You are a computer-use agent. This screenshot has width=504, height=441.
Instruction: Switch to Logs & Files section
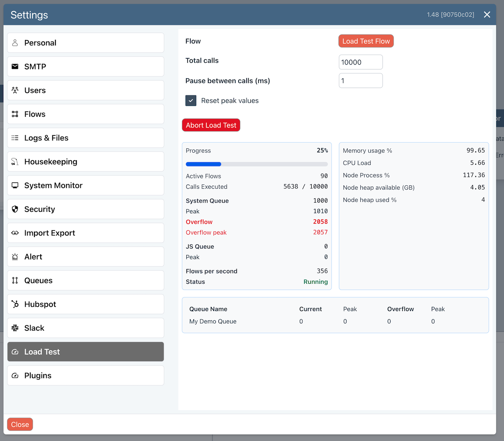(x=86, y=138)
